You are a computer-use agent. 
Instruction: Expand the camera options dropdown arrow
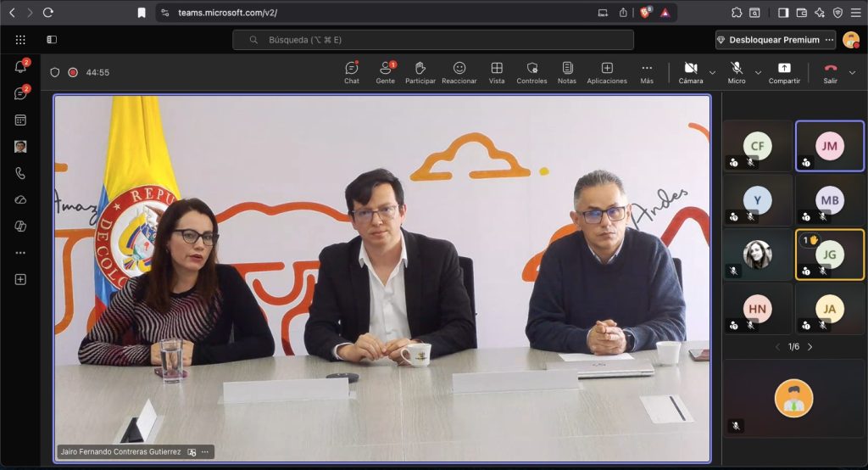click(712, 73)
